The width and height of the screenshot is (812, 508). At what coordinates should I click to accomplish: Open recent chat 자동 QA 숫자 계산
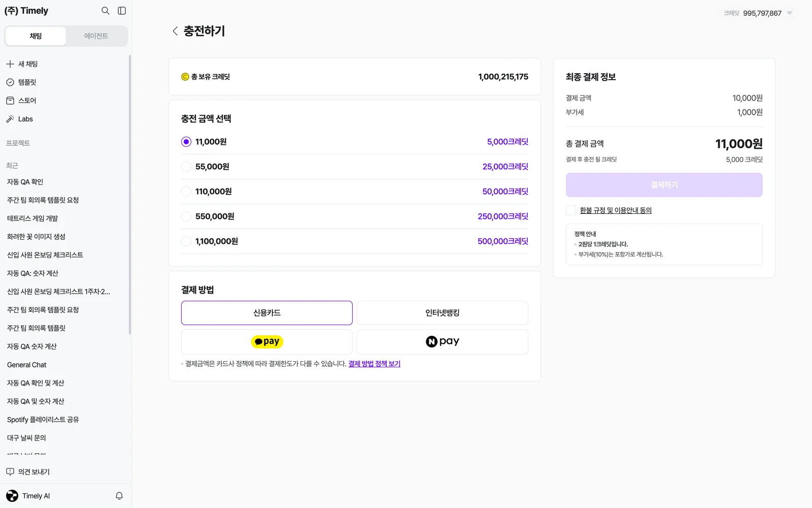[x=32, y=346]
